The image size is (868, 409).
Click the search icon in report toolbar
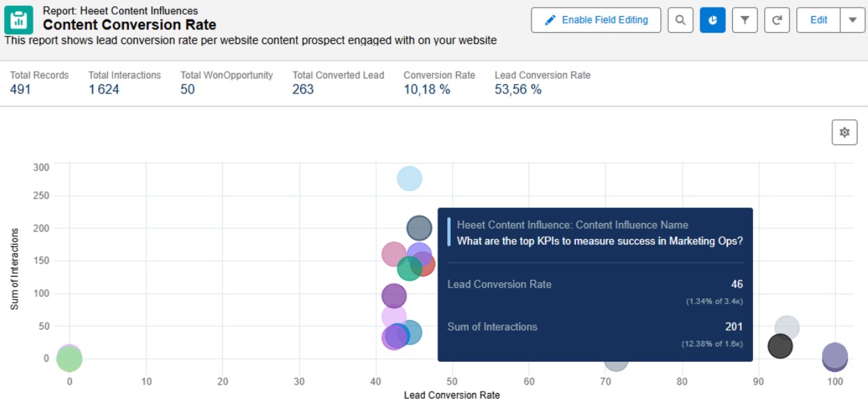click(x=680, y=20)
